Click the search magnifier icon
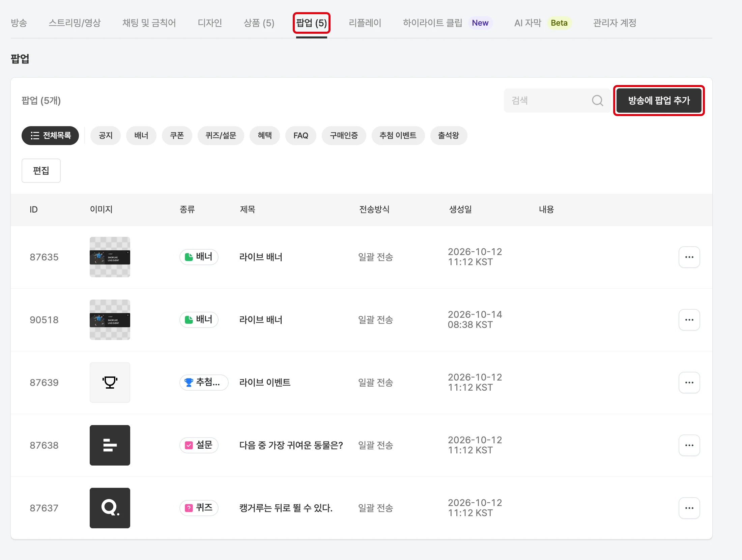The height and width of the screenshot is (560, 742). click(x=597, y=101)
